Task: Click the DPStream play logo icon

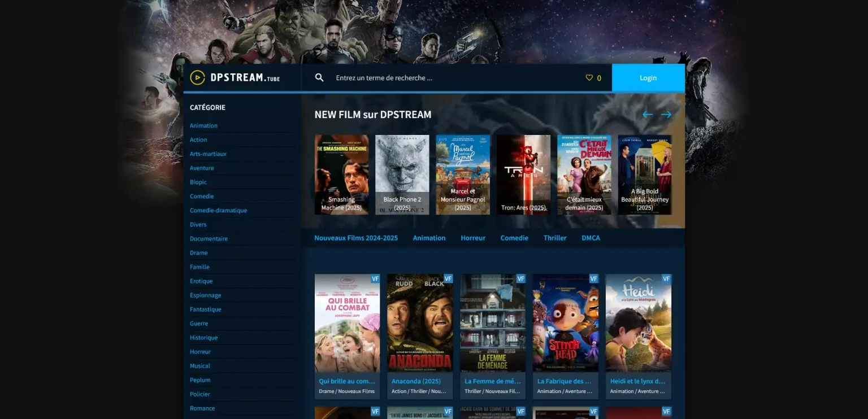Action: tap(197, 78)
